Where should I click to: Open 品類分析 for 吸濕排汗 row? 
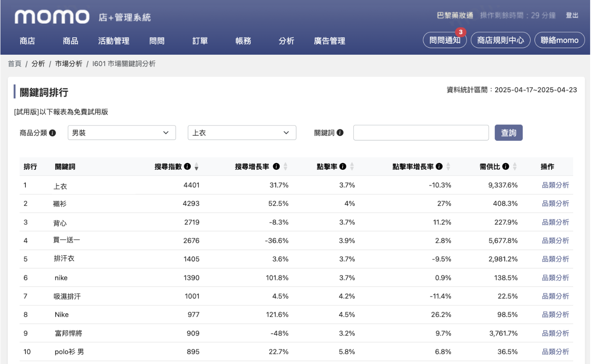[x=556, y=296]
